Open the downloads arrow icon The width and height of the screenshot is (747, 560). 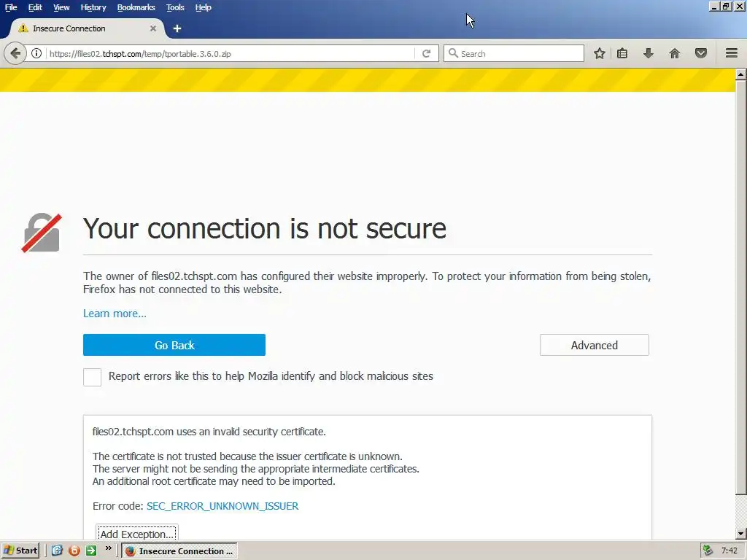[x=649, y=53]
